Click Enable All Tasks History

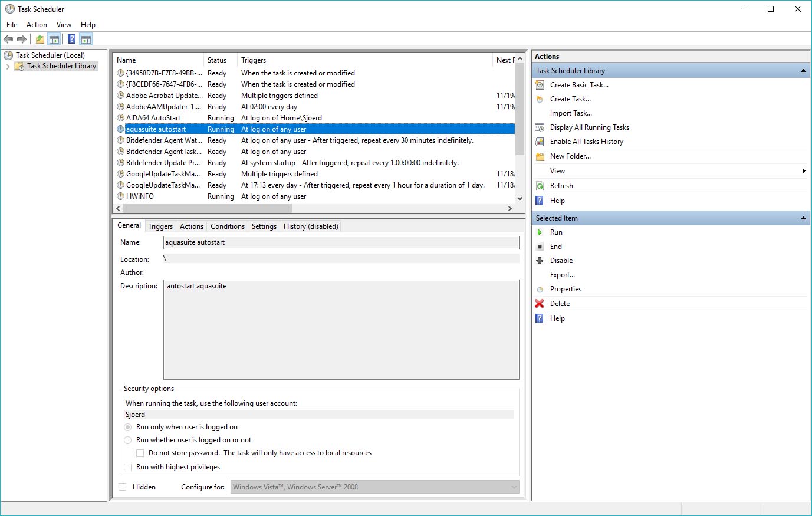[586, 142]
